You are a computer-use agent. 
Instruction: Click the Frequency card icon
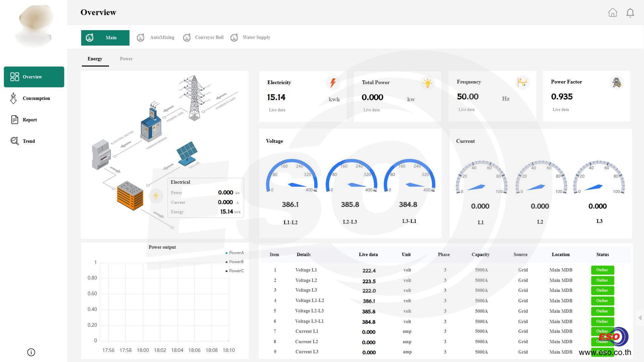pos(522,82)
